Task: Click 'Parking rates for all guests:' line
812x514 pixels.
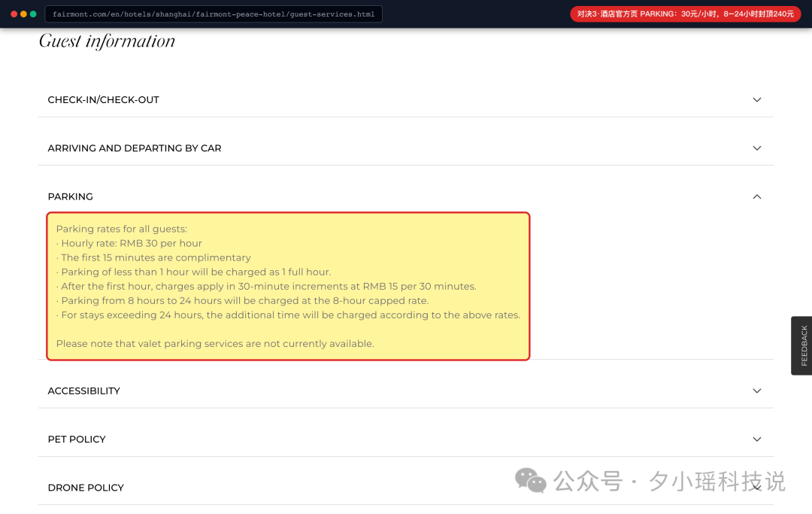Action: click(122, 229)
